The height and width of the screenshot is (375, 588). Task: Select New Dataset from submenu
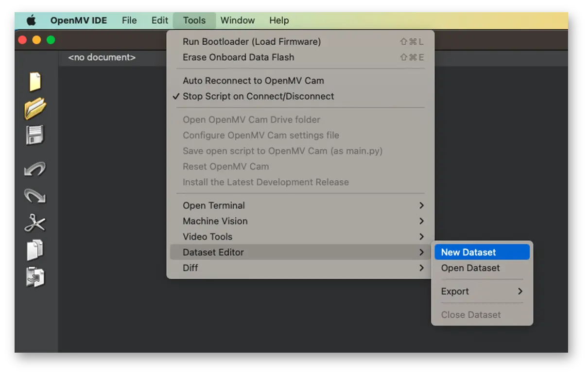pos(468,252)
